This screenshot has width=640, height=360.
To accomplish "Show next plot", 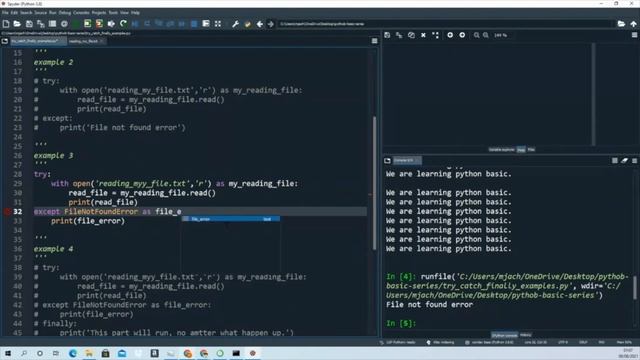I will 462,36.
